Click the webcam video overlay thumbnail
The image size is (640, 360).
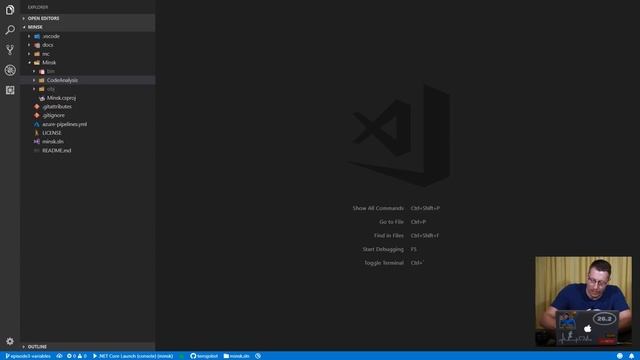584,301
